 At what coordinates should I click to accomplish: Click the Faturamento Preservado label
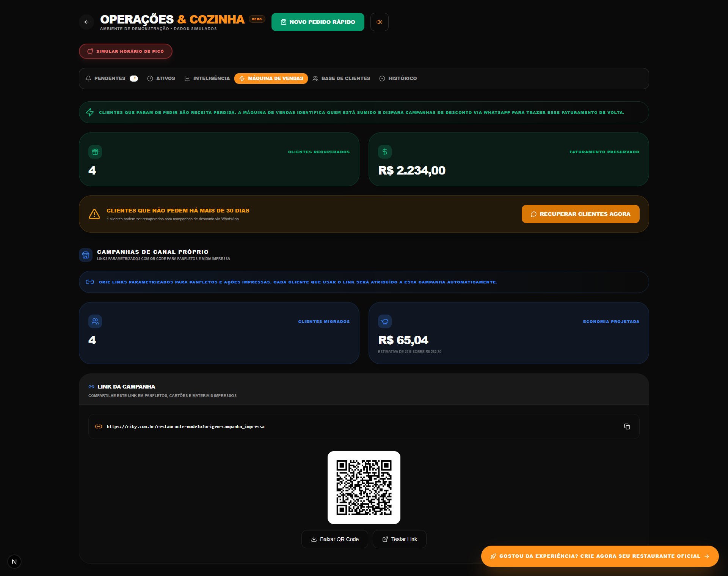click(604, 152)
